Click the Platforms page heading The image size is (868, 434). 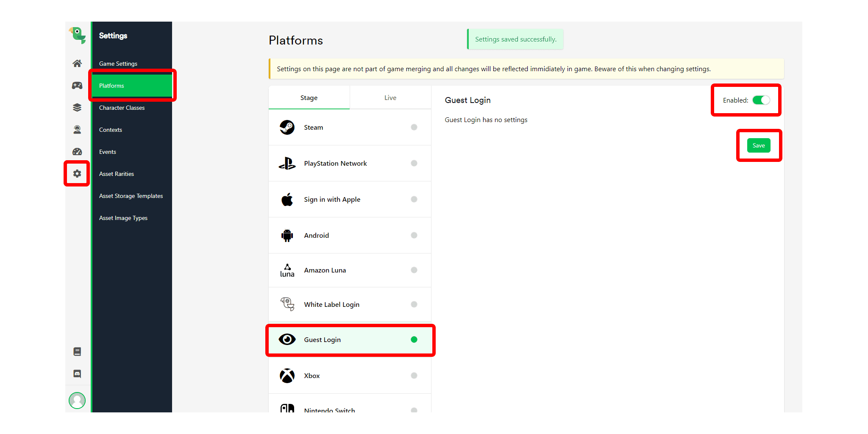pos(296,40)
